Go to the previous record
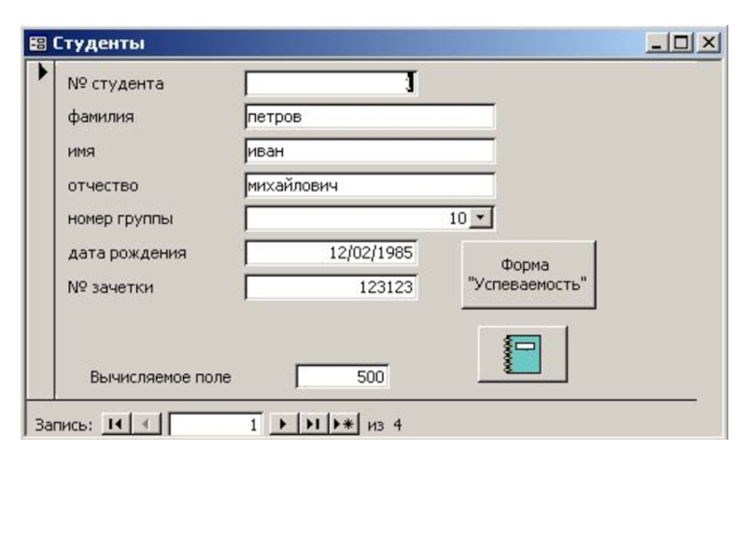Screen dimensions: 747x560 (x=147, y=424)
